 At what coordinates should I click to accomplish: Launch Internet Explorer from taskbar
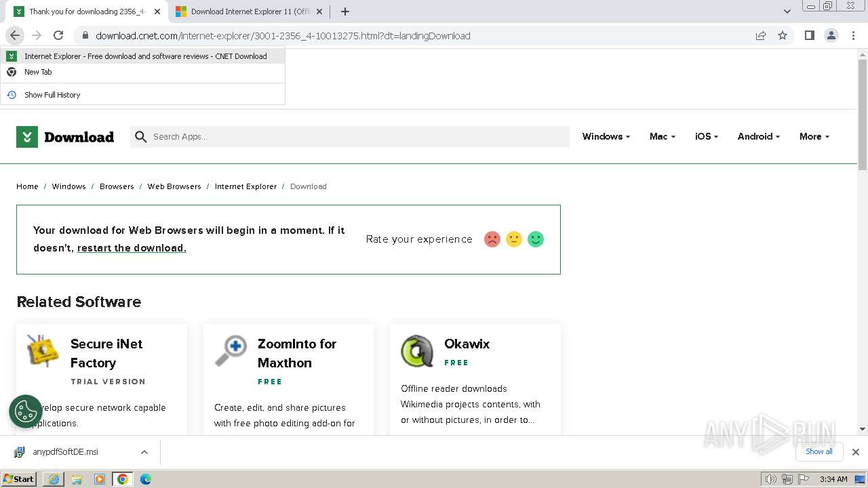tap(54, 479)
